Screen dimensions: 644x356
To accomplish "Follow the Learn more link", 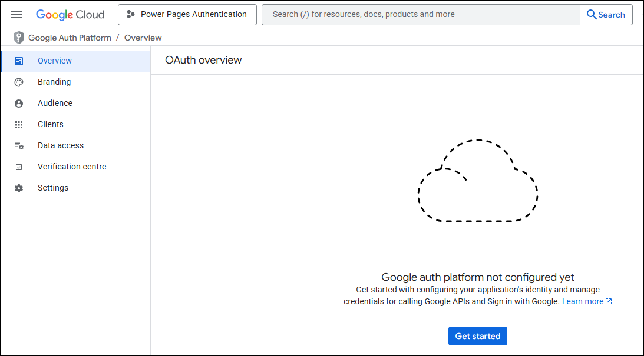I will coord(583,302).
